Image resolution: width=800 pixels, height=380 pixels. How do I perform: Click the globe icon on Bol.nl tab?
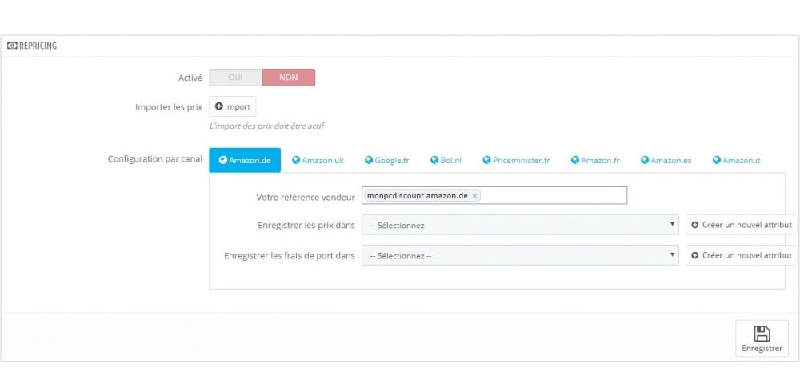434,160
